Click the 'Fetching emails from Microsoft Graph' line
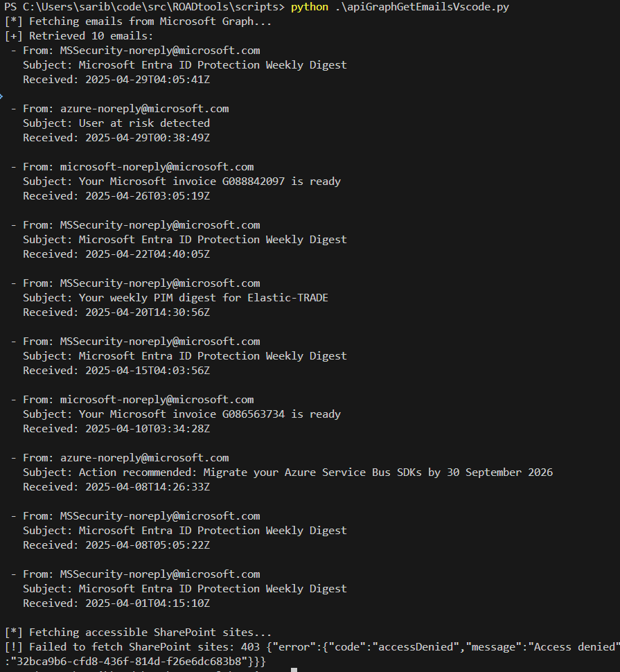Image resolution: width=620 pixels, height=672 pixels. pos(138,21)
